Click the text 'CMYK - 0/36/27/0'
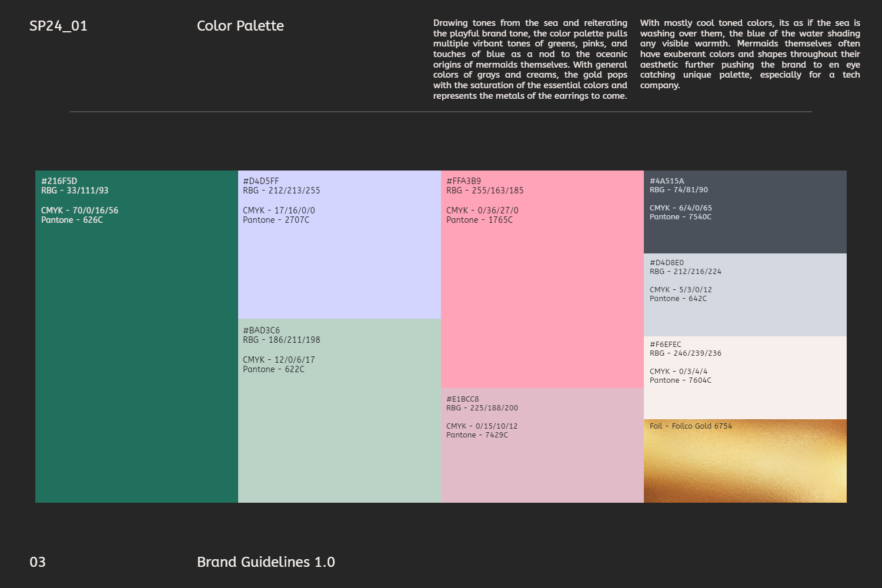This screenshot has width=882, height=588. click(482, 211)
